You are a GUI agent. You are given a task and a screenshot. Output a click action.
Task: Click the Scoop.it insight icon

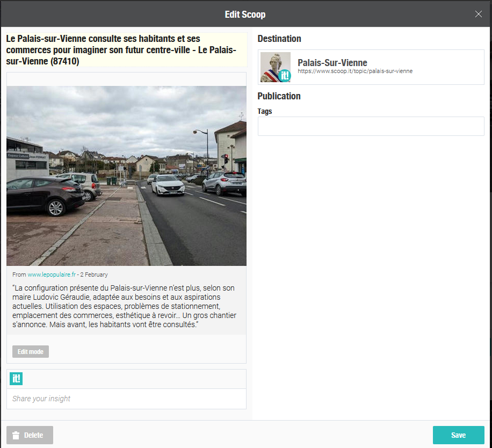tap(16, 379)
